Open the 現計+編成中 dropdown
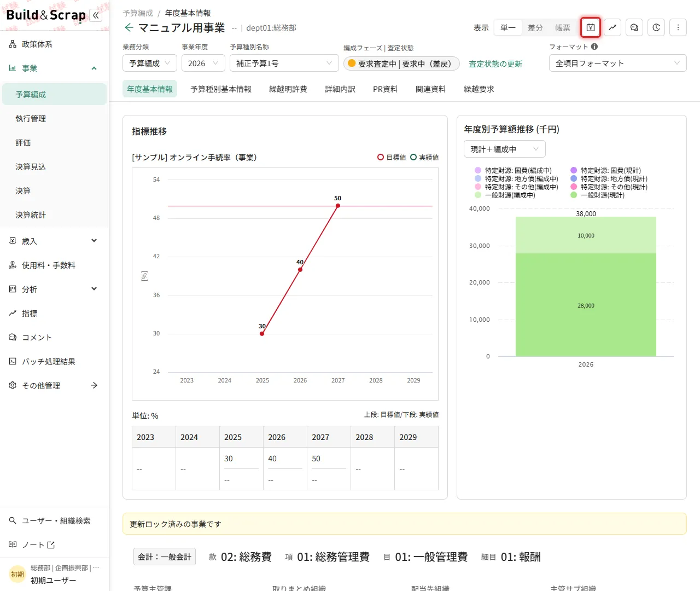Screen dimensions: 700x591 (505, 149)
